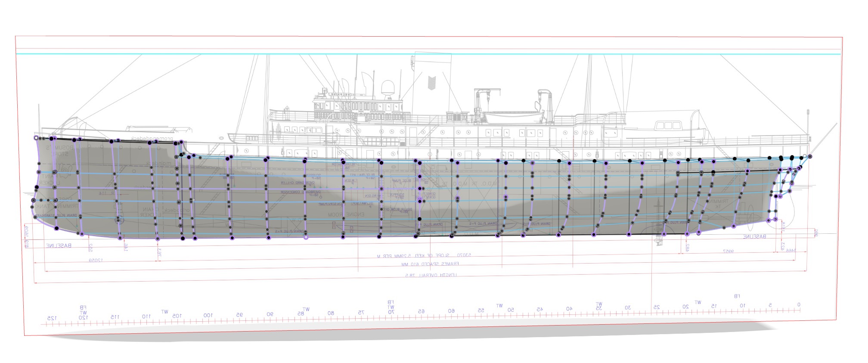Click frame number 0 on the ruler
Image resolution: width=868 pixels, height=363 pixels.
pyautogui.click(x=799, y=305)
